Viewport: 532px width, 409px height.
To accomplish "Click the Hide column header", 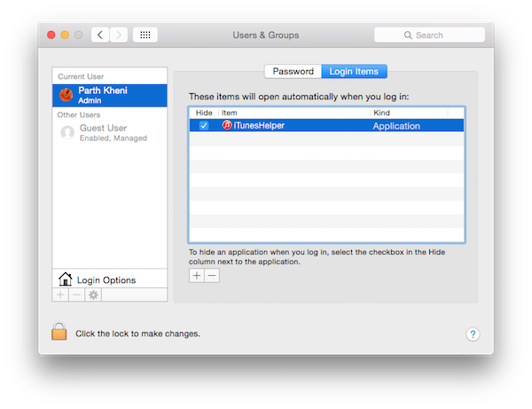I will pos(204,113).
